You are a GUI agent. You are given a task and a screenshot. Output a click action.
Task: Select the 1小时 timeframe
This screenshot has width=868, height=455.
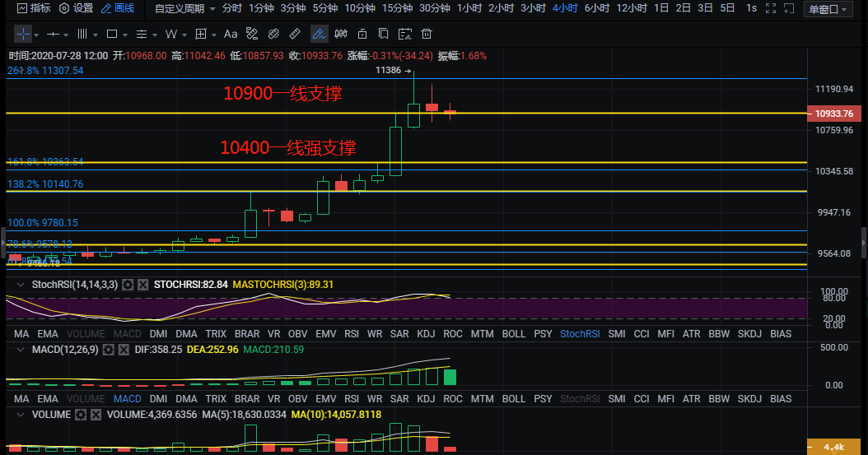469,8
